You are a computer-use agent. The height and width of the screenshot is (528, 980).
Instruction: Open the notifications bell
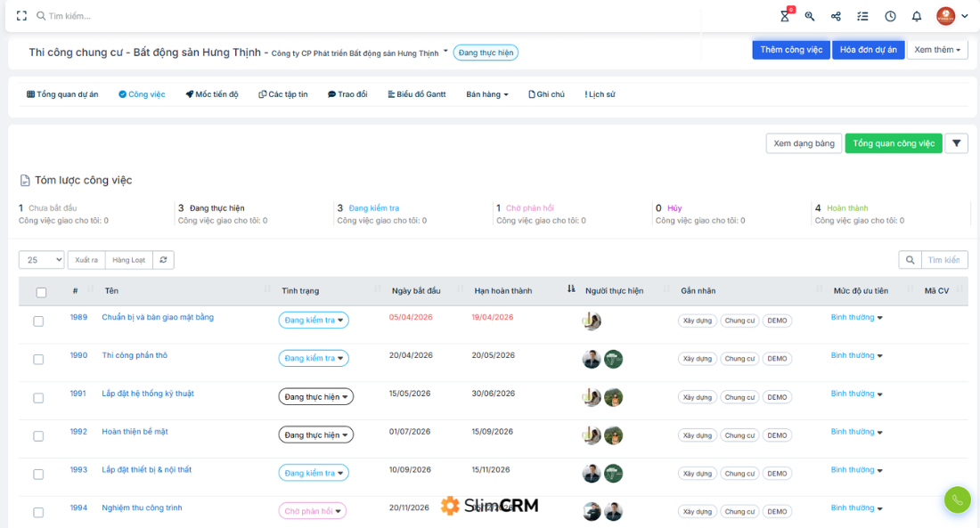[x=916, y=16]
